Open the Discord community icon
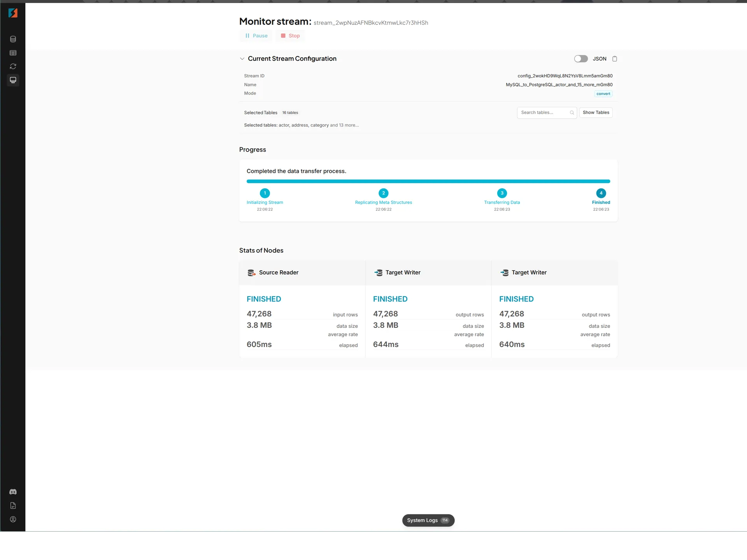Image resolution: width=747 pixels, height=560 pixels. (13, 492)
